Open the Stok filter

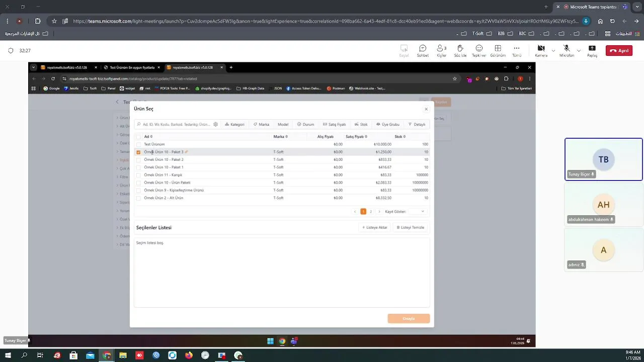click(x=361, y=124)
